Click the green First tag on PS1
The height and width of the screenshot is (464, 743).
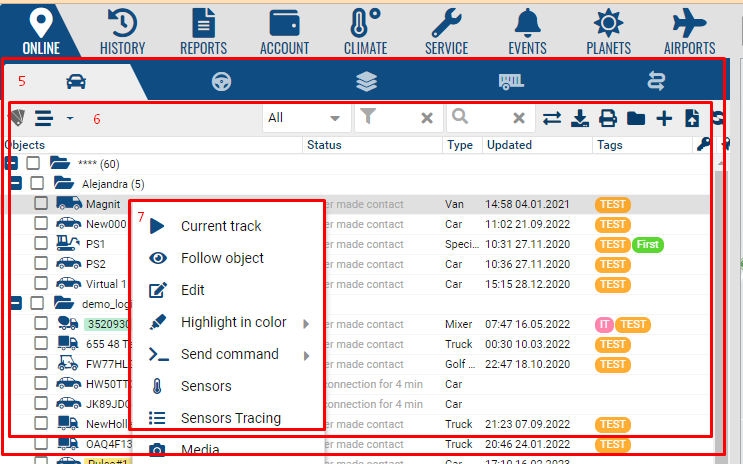pyautogui.click(x=648, y=245)
